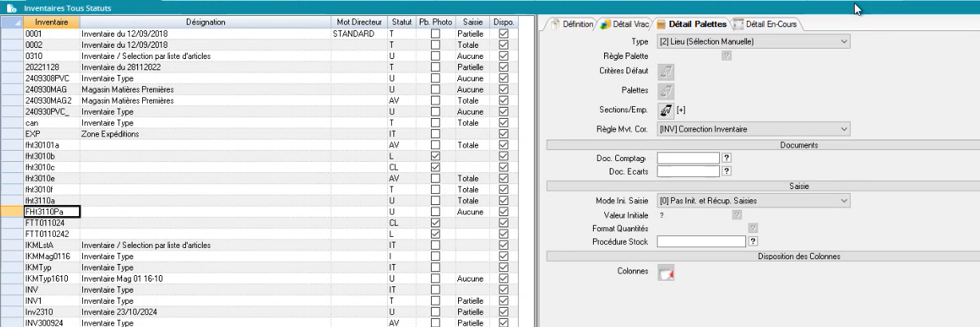The image size is (980, 327).
Task: Click the Règle Palette help icon
Action: (726, 55)
